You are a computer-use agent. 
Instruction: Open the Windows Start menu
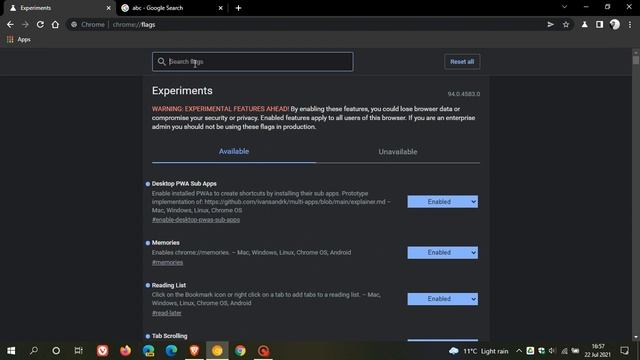[11, 351]
